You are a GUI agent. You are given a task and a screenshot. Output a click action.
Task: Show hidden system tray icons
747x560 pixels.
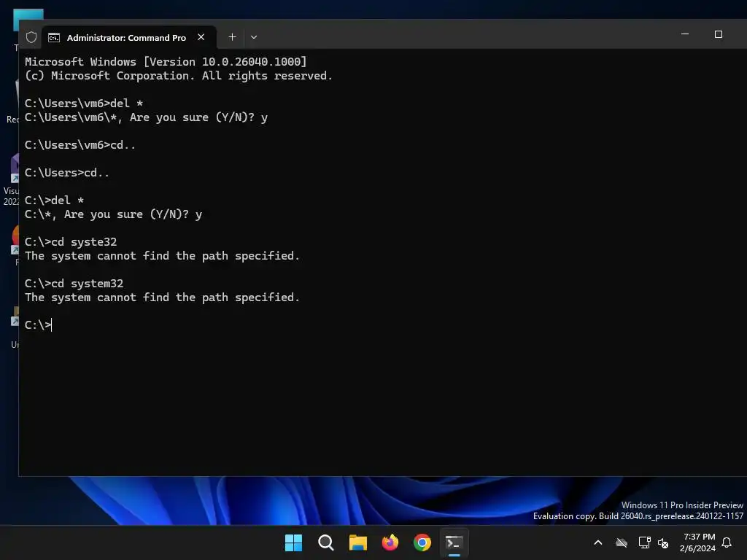(598, 542)
